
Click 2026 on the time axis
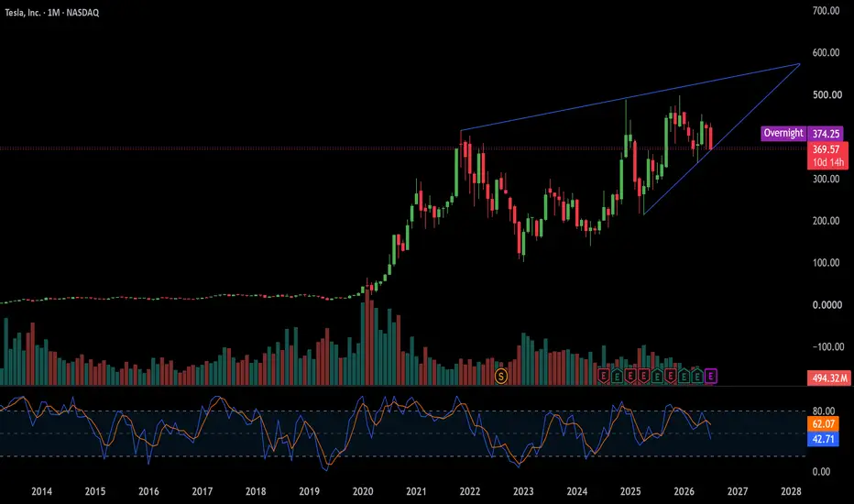(x=684, y=491)
